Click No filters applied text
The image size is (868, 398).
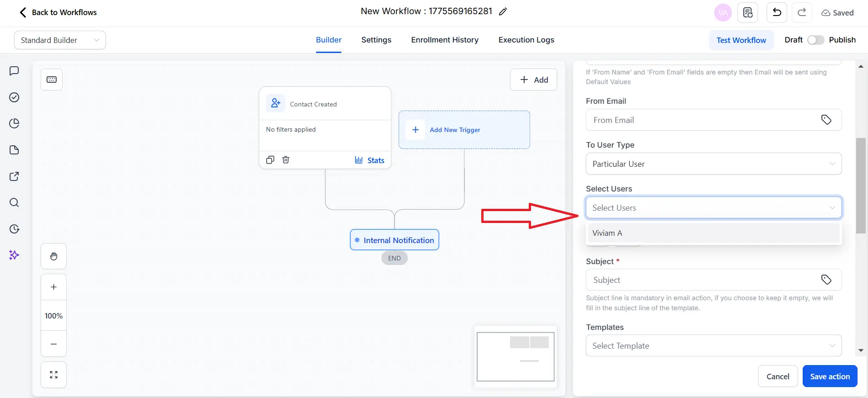(x=291, y=129)
